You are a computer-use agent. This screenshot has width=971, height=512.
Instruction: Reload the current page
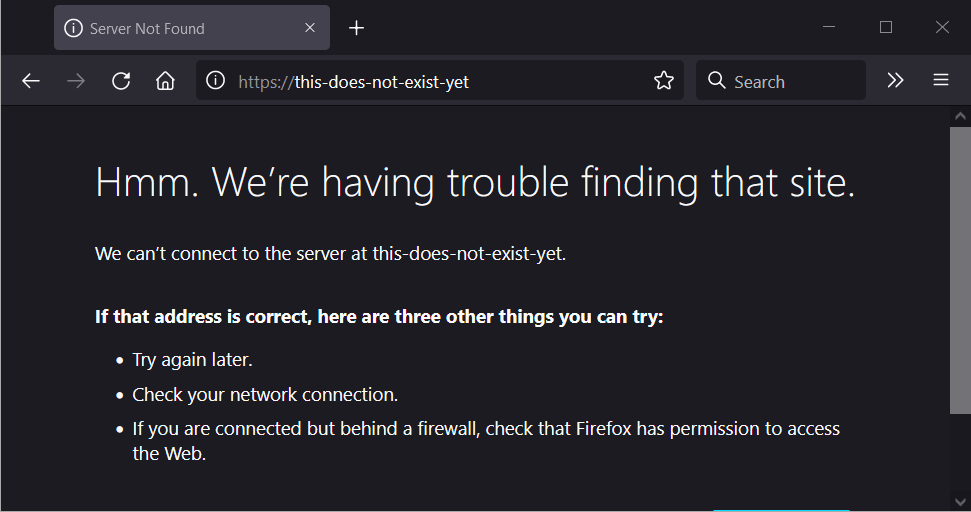[121, 81]
